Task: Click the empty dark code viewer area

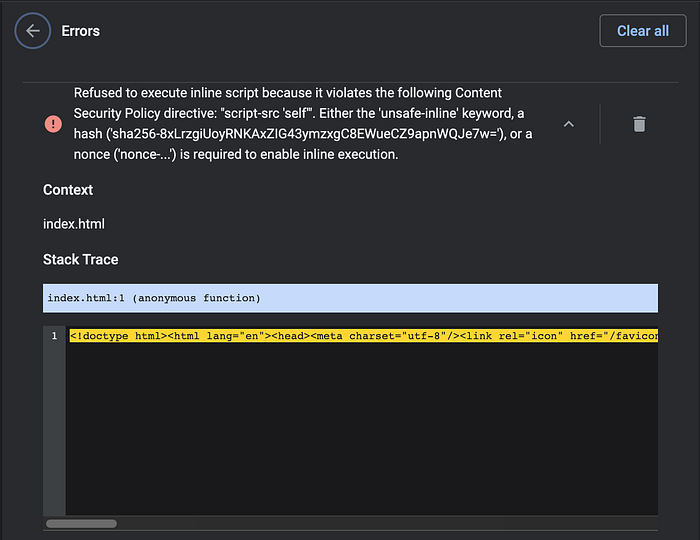Action: pos(362,428)
